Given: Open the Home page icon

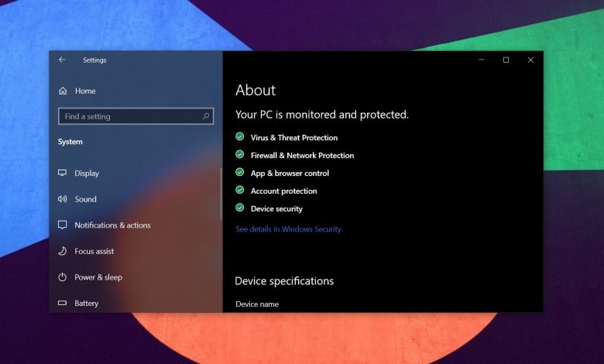Looking at the screenshot, I should [x=63, y=91].
